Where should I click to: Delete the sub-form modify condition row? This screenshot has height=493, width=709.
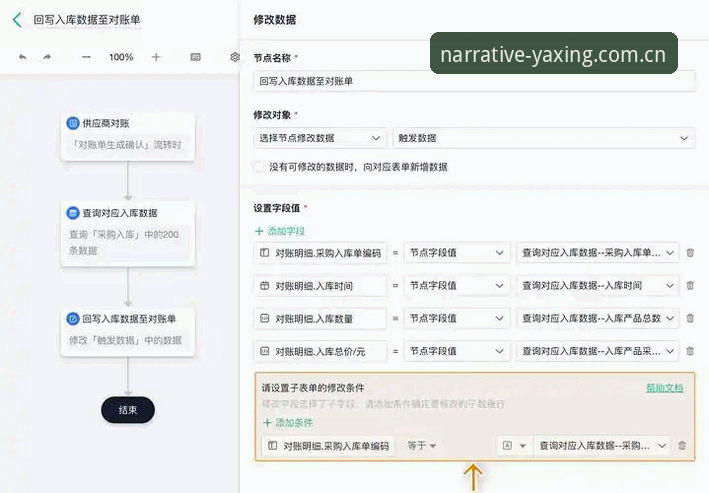(682, 446)
